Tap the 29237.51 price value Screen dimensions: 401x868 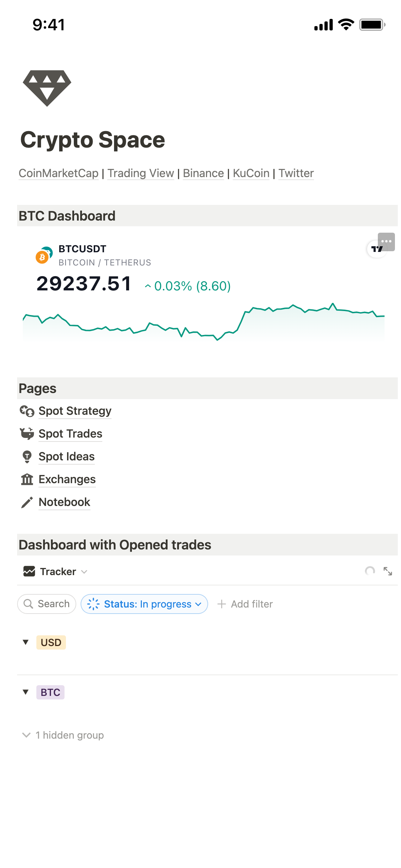point(84,284)
